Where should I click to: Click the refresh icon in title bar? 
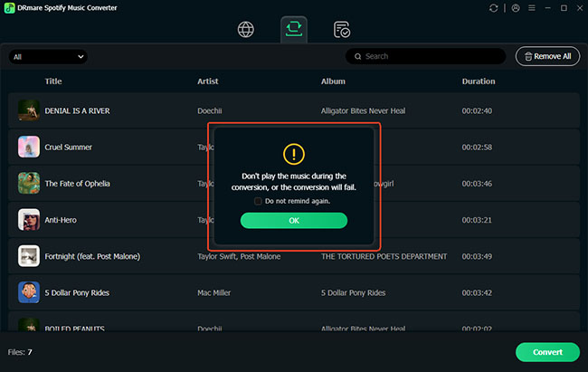(494, 8)
